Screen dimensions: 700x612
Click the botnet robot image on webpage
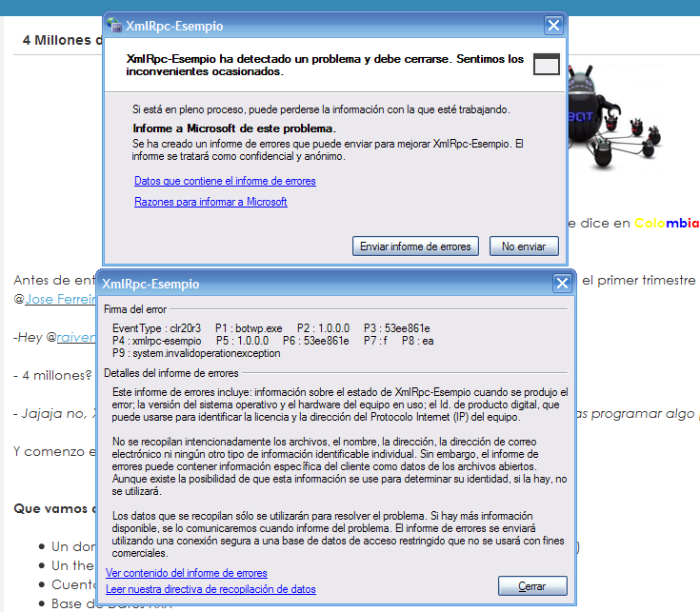point(614,118)
